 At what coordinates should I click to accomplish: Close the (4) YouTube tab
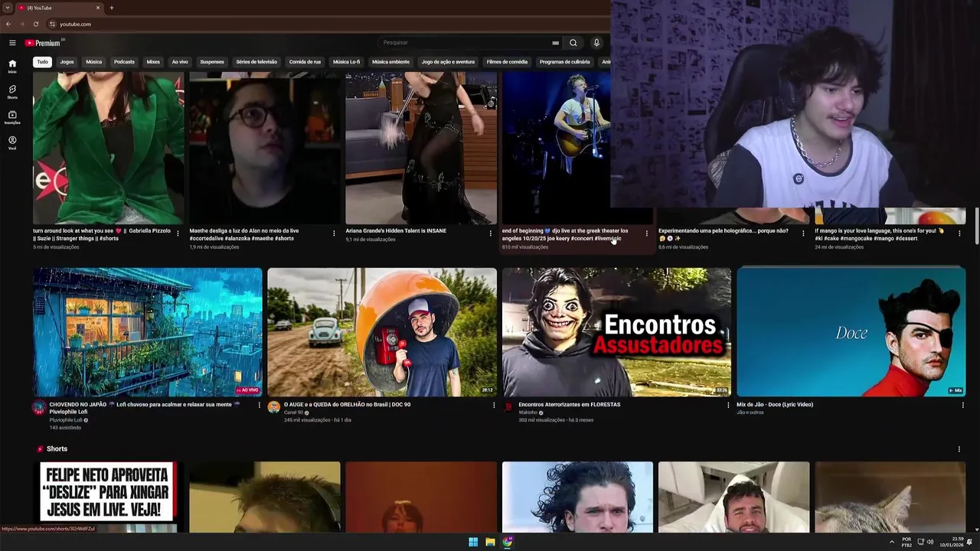[98, 8]
